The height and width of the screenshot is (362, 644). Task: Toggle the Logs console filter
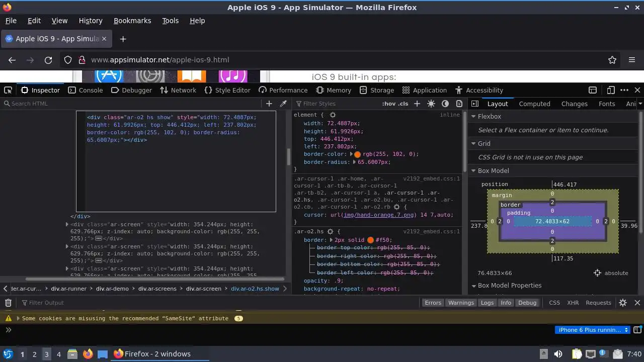pos(487,303)
